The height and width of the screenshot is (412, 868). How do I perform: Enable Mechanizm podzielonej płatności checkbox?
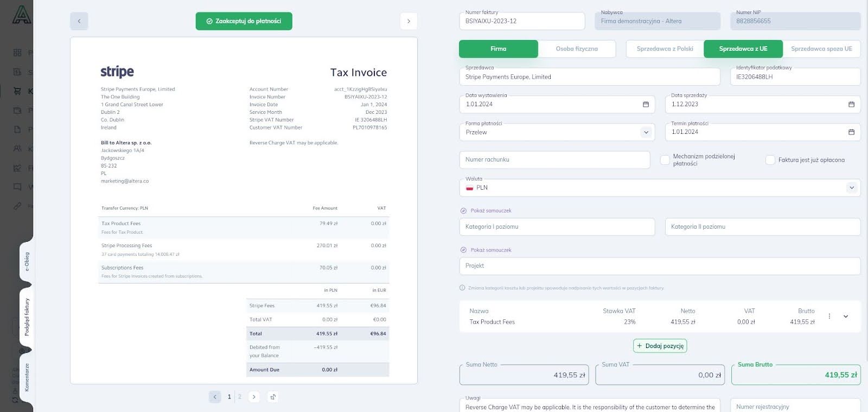pos(665,160)
